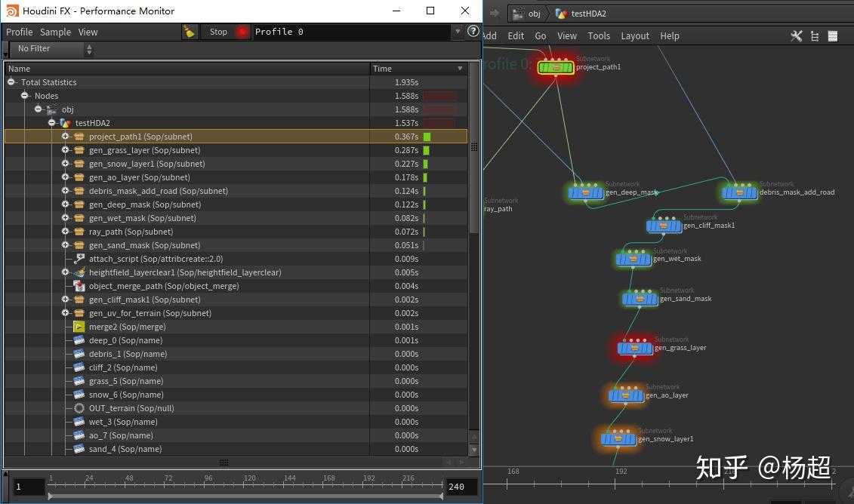Select the gen_grass_layer node in the network view
Screen dimensions: 854x504
[x=634, y=347]
